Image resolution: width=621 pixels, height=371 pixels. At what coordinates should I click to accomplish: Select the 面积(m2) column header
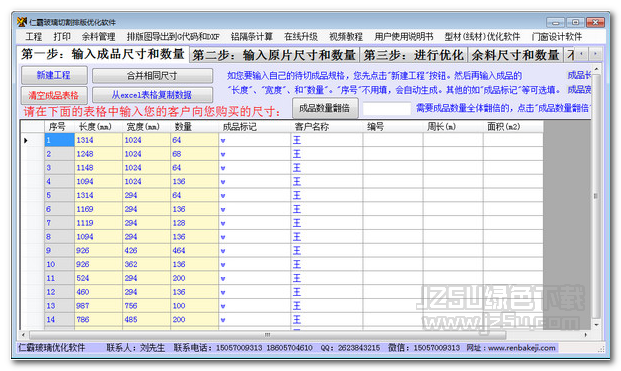(x=513, y=127)
